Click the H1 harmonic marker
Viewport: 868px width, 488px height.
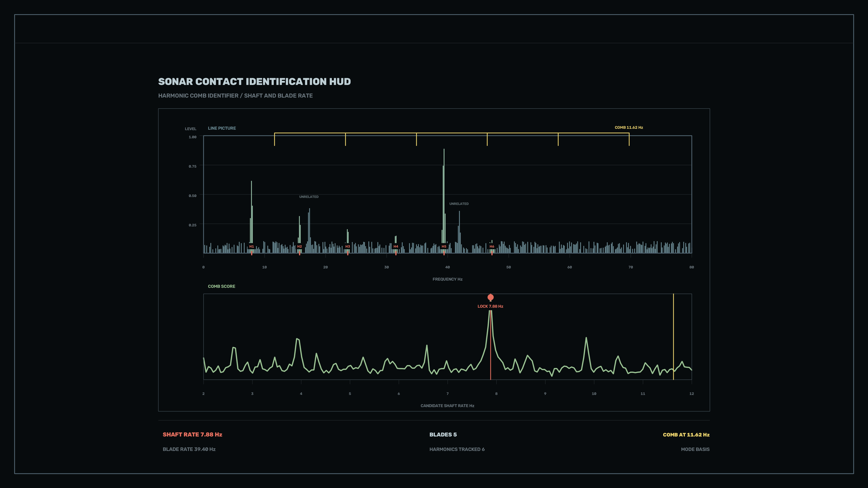251,246
